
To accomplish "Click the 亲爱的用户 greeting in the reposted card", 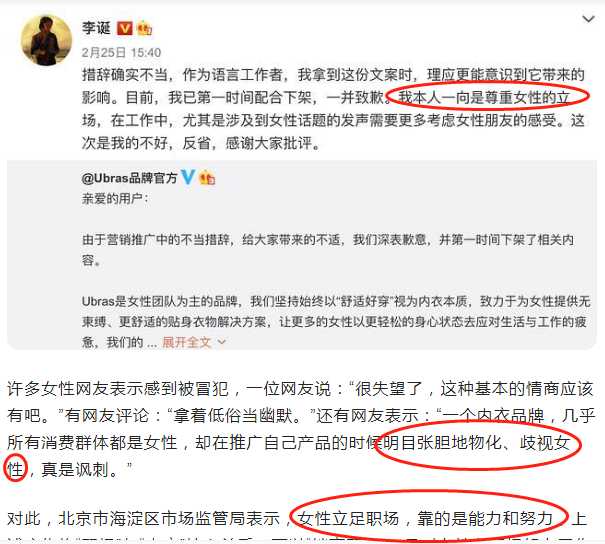I will 115,199.
